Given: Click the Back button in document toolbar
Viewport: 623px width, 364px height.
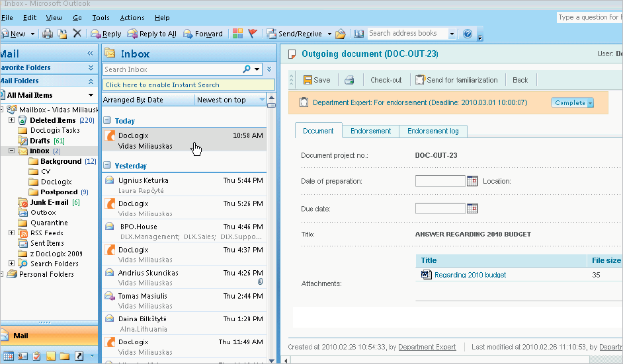Looking at the screenshot, I should point(520,80).
